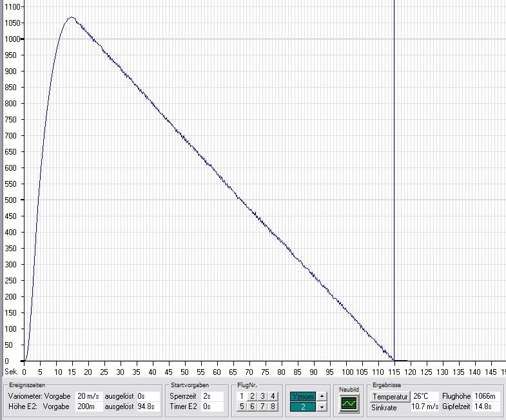506x420 pixels.
Task: Select flight number 1
Action: click(242, 396)
